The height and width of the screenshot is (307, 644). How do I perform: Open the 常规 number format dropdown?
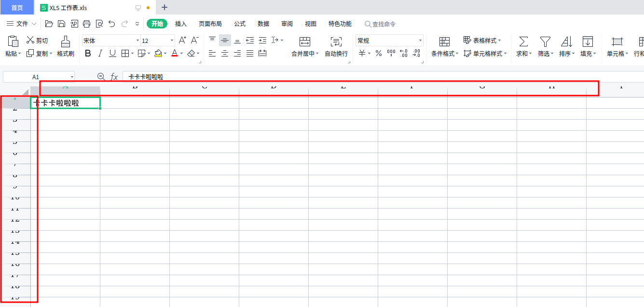pyautogui.click(x=420, y=41)
